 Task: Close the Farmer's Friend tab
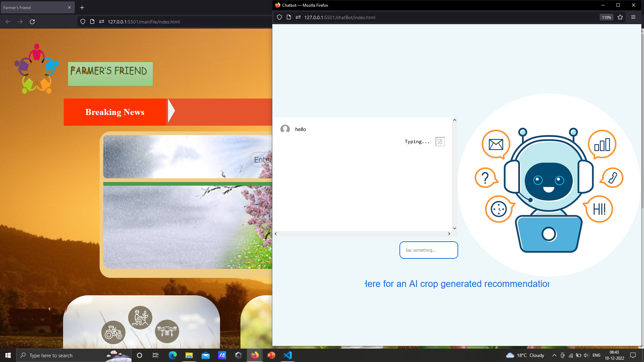pyautogui.click(x=69, y=7)
